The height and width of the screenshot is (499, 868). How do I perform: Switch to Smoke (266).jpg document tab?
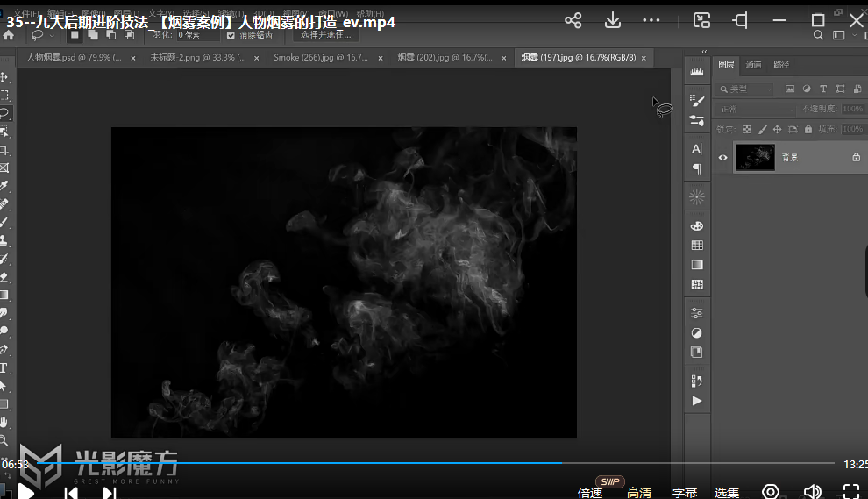[321, 58]
